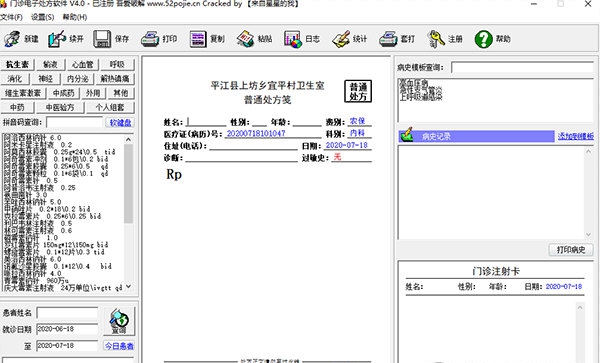Click the 性别 field on the prescription
Viewport: 600px width, 363px height.
pos(259,122)
